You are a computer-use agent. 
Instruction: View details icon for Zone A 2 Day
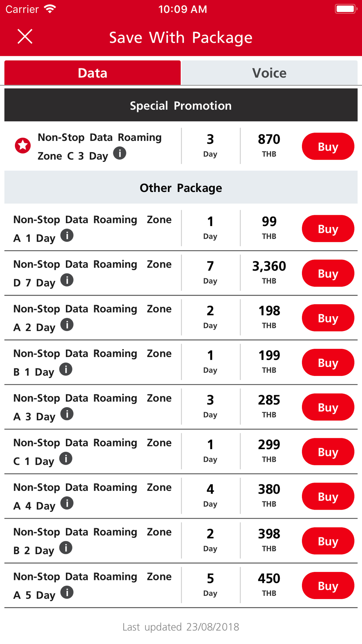67,325
